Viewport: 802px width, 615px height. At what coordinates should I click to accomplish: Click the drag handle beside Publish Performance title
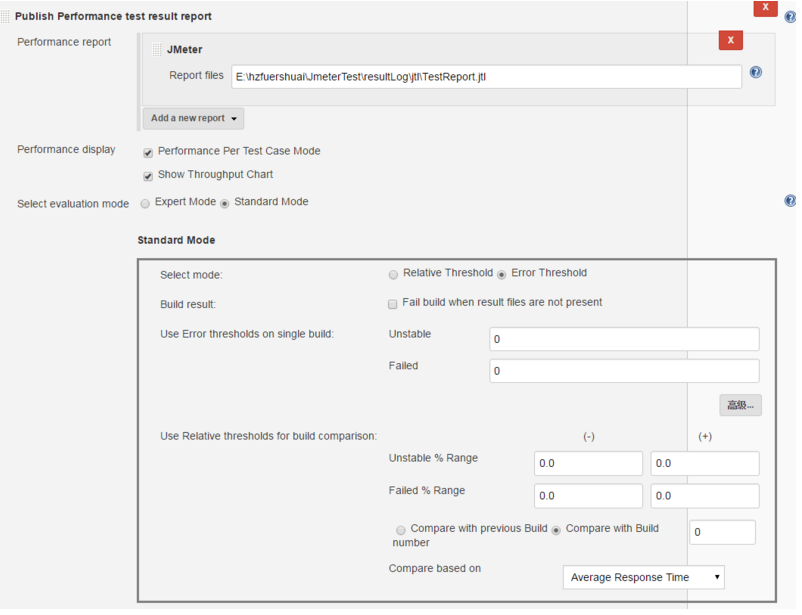pyautogui.click(x=6, y=17)
